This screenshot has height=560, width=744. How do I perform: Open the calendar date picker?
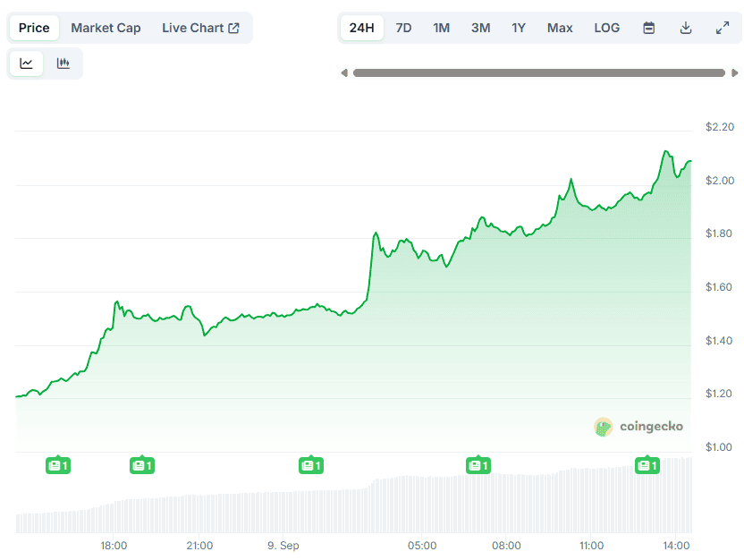pos(649,28)
